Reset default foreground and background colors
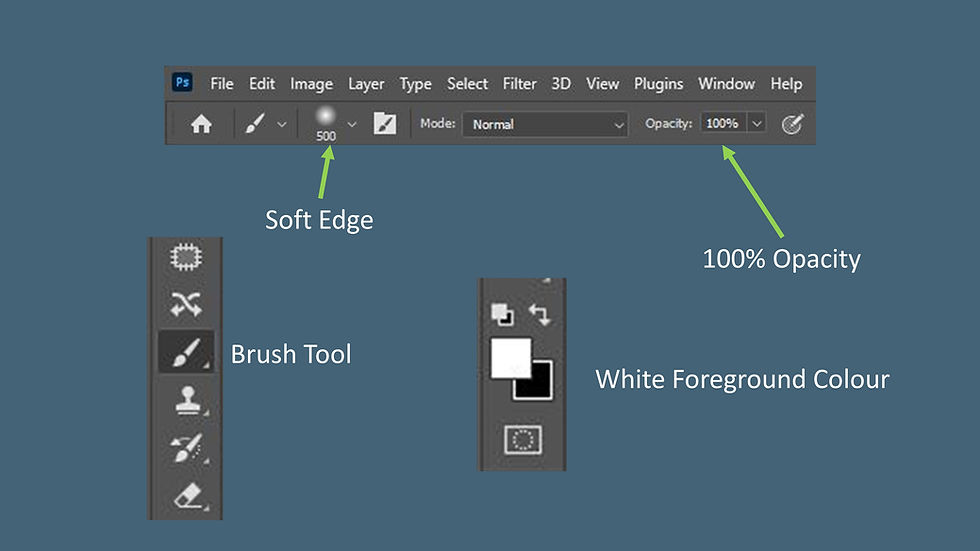The width and height of the screenshot is (980, 551). coord(502,314)
